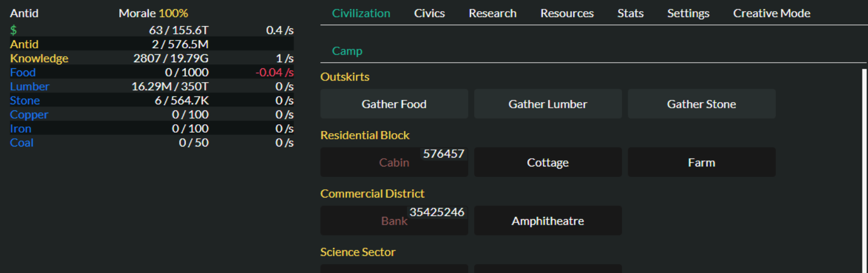Construct an Amphitheatre
This screenshot has width=868, height=273.
click(x=548, y=221)
